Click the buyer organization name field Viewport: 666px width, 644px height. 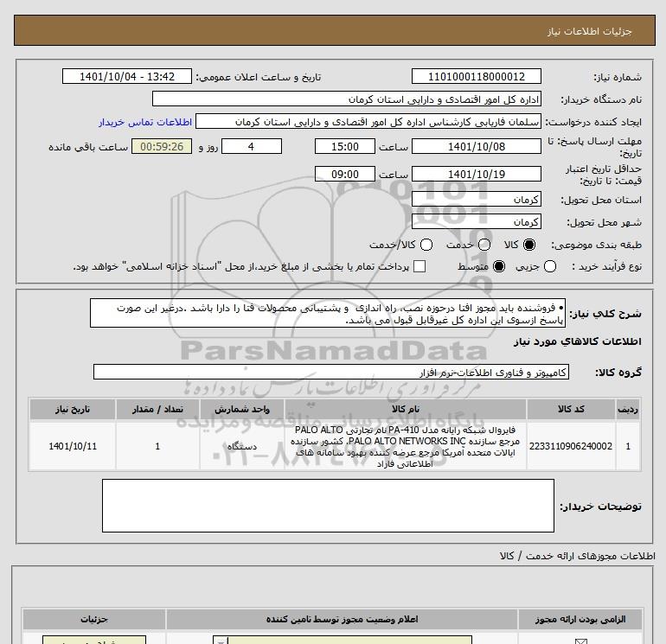(x=347, y=99)
